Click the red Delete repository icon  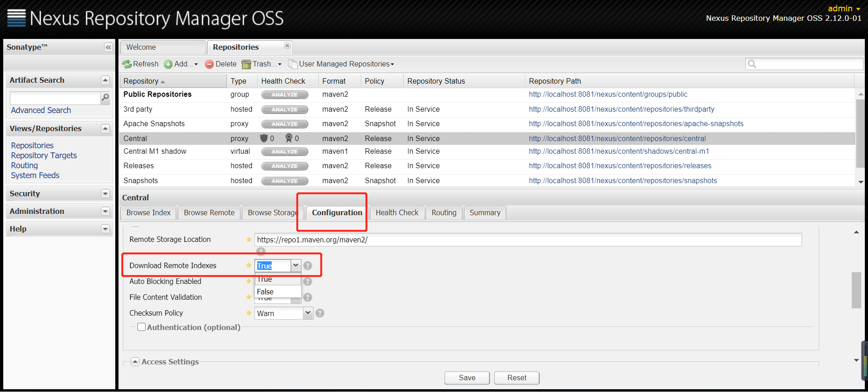click(x=209, y=64)
